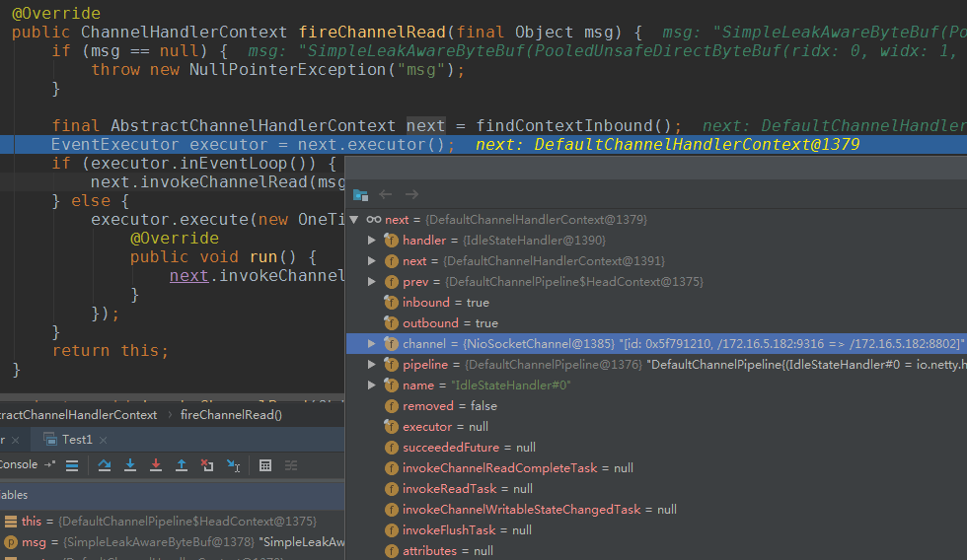Select the this variable in Variables panel
The width and height of the screenshot is (967, 560).
pos(172,522)
